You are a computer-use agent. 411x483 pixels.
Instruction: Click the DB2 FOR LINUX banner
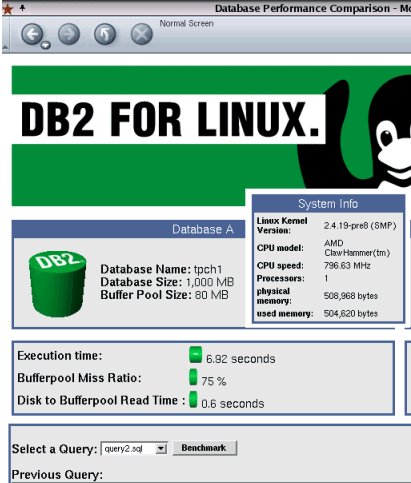[x=168, y=119]
